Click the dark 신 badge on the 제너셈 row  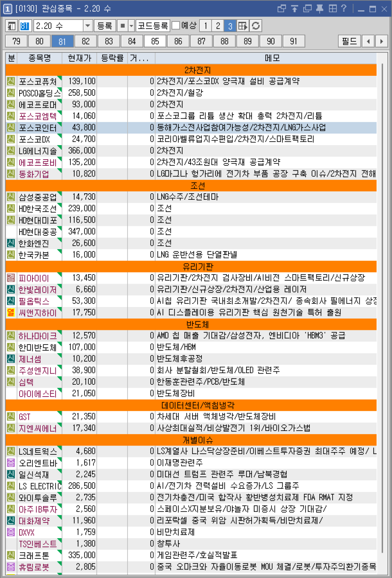[x=11, y=359]
